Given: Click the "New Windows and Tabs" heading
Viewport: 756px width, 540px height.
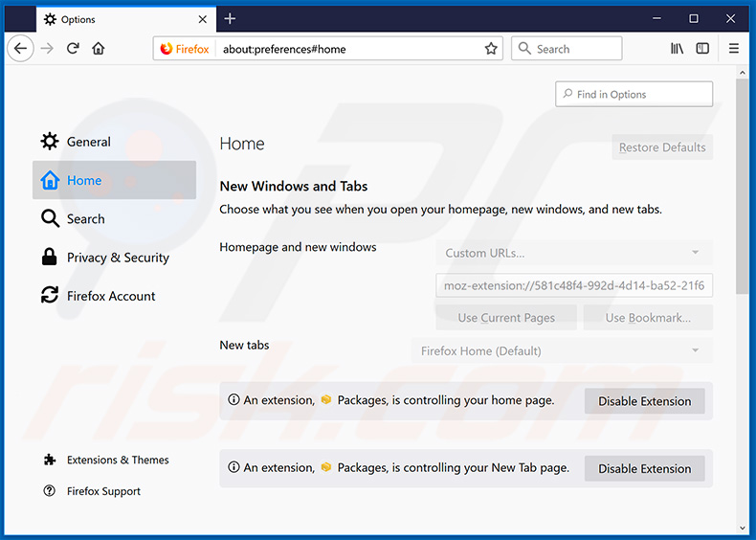Looking at the screenshot, I should 294,187.
